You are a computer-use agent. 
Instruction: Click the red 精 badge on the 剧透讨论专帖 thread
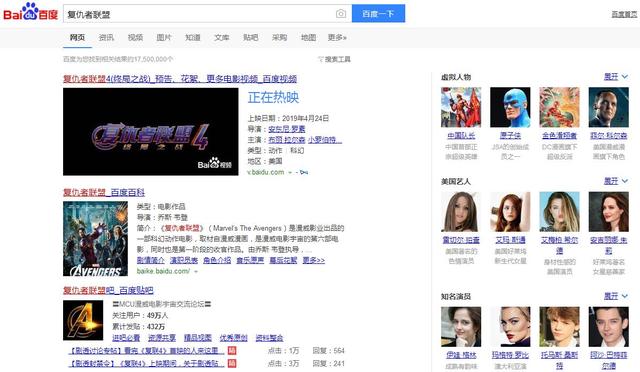232,350
